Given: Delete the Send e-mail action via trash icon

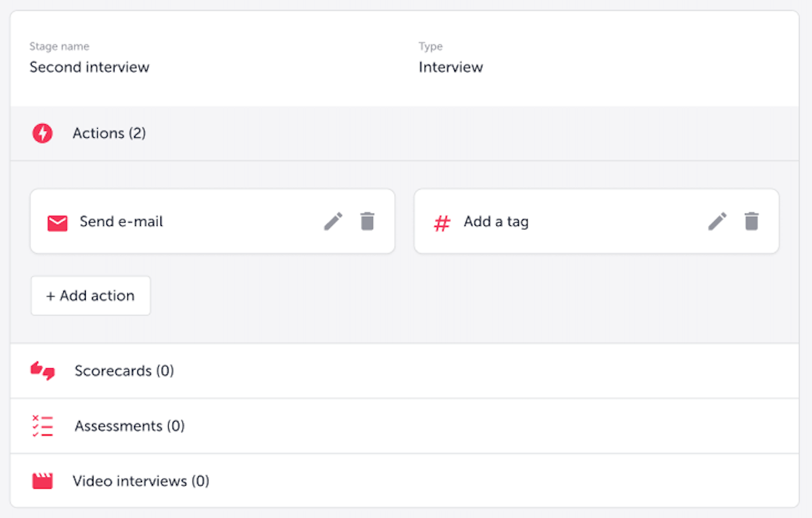Looking at the screenshot, I should click(367, 221).
